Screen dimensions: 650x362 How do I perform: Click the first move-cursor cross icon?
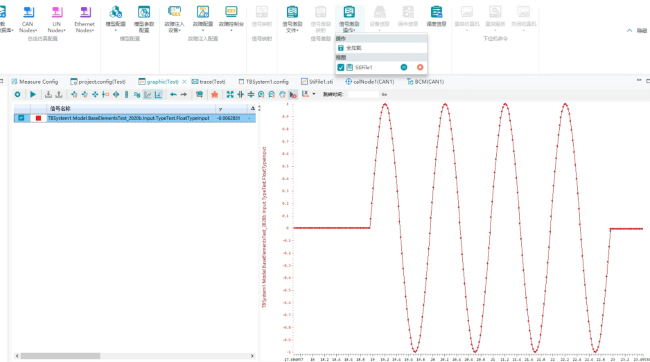point(74,95)
